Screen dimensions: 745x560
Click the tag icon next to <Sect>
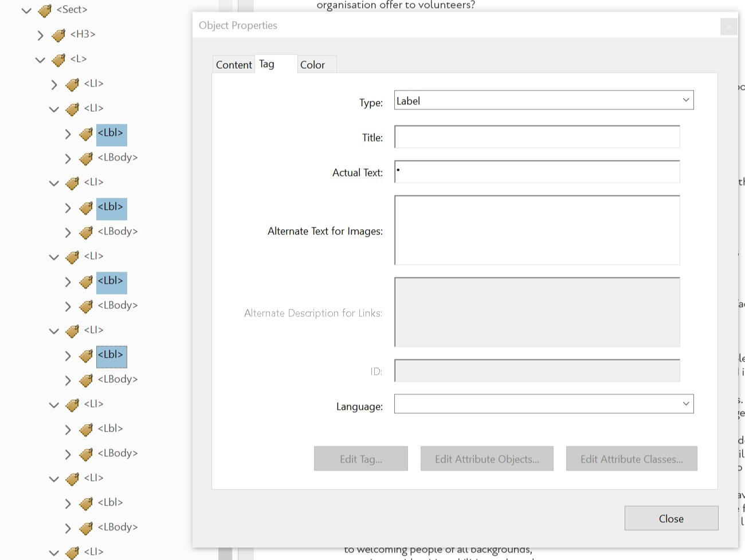pyautogui.click(x=45, y=10)
